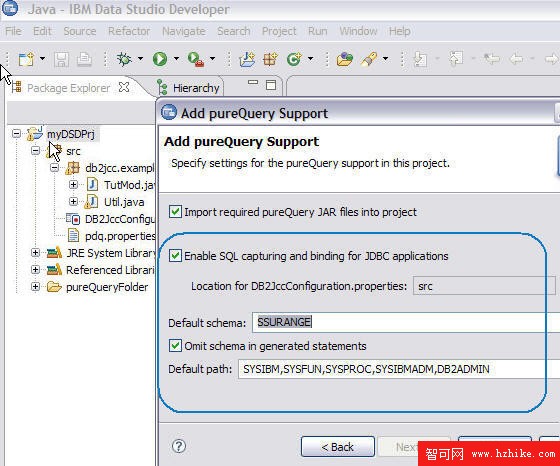The image size is (560, 466).
Task: Expand the Util.java node
Action: [x=73, y=201]
